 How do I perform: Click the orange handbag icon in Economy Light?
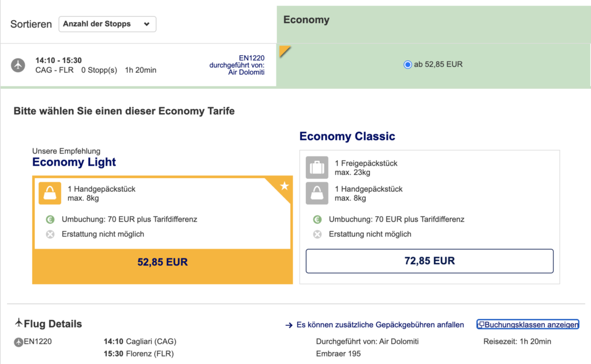[x=50, y=193]
